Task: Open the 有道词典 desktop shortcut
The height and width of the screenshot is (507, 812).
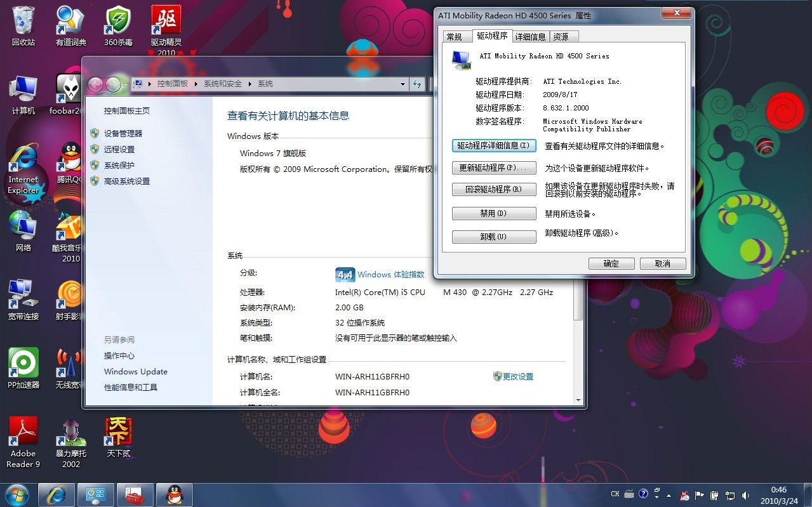Action: [x=70, y=25]
